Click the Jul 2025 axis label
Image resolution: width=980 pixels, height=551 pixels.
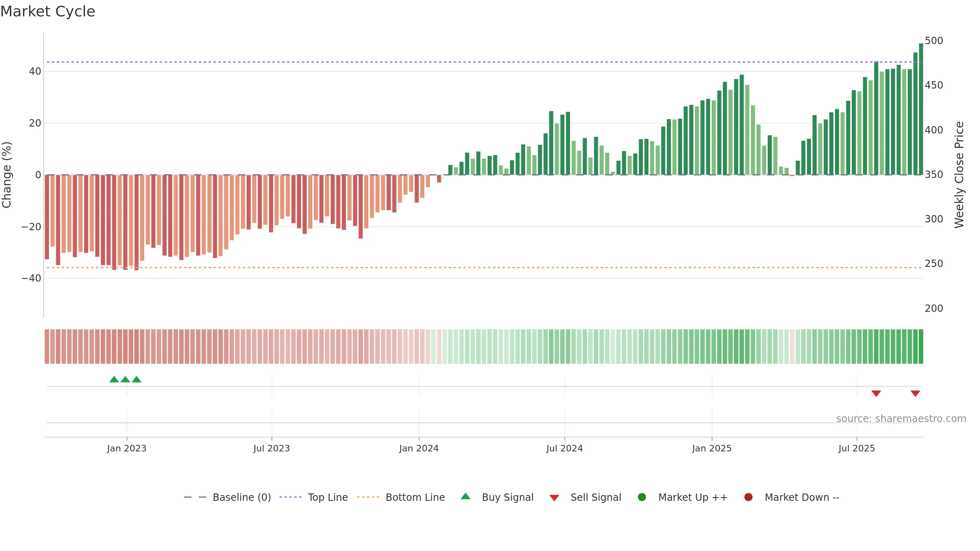[x=857, y=449]
